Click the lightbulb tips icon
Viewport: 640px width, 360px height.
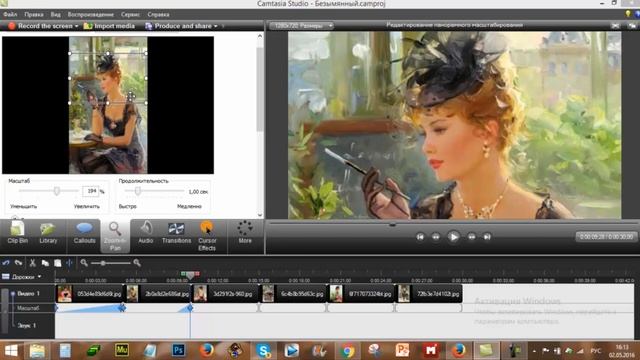point(628,14)
